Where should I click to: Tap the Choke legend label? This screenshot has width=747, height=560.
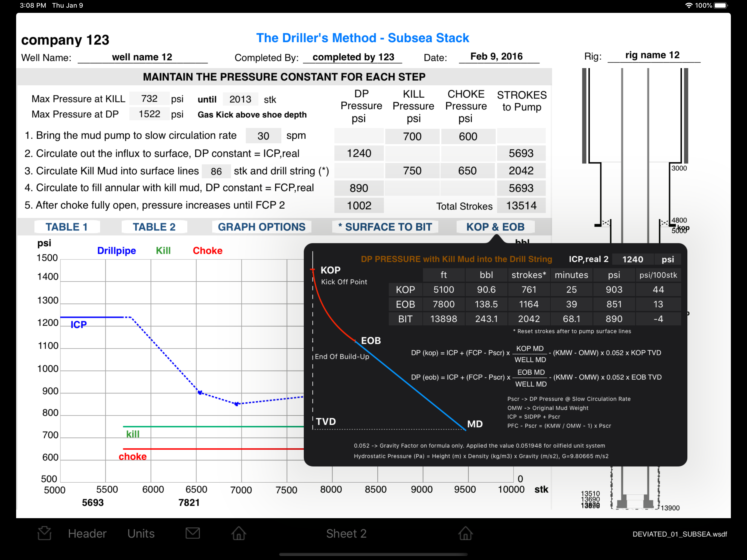(207, 251)
